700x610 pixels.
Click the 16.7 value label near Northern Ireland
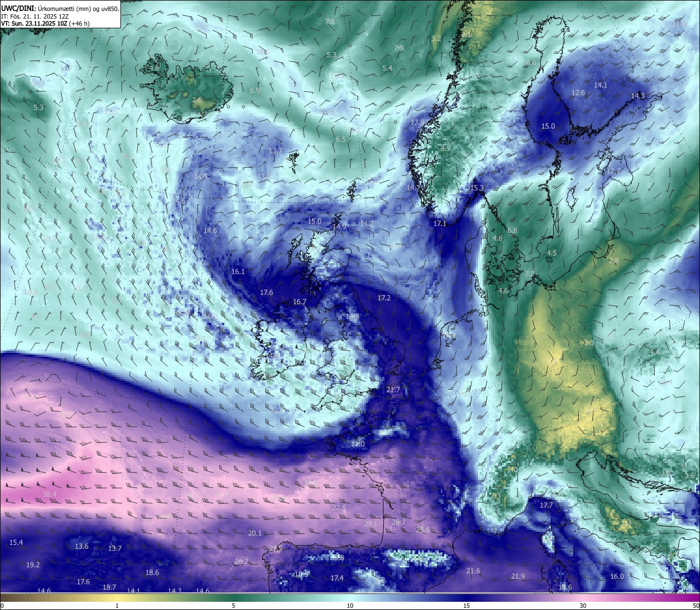click(299, 302)
